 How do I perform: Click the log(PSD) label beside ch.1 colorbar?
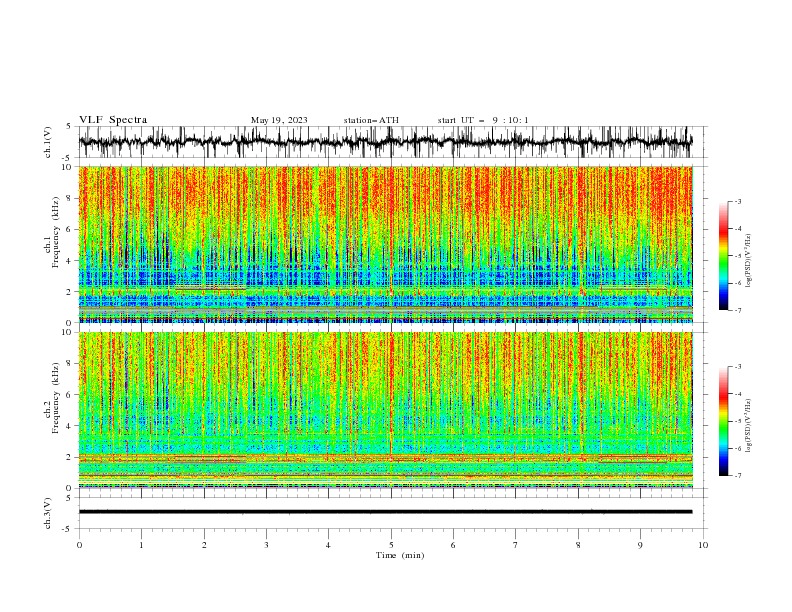click(x=749, y=261)
